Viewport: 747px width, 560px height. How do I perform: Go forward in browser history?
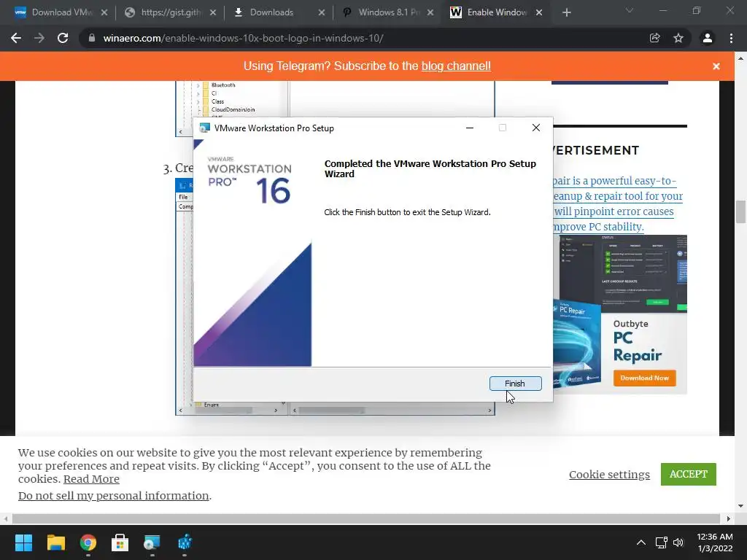pos(39,38)
